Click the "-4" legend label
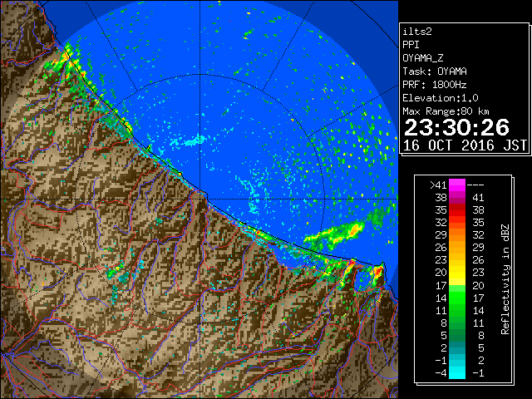Screen dimensions: 532x399 441,373
